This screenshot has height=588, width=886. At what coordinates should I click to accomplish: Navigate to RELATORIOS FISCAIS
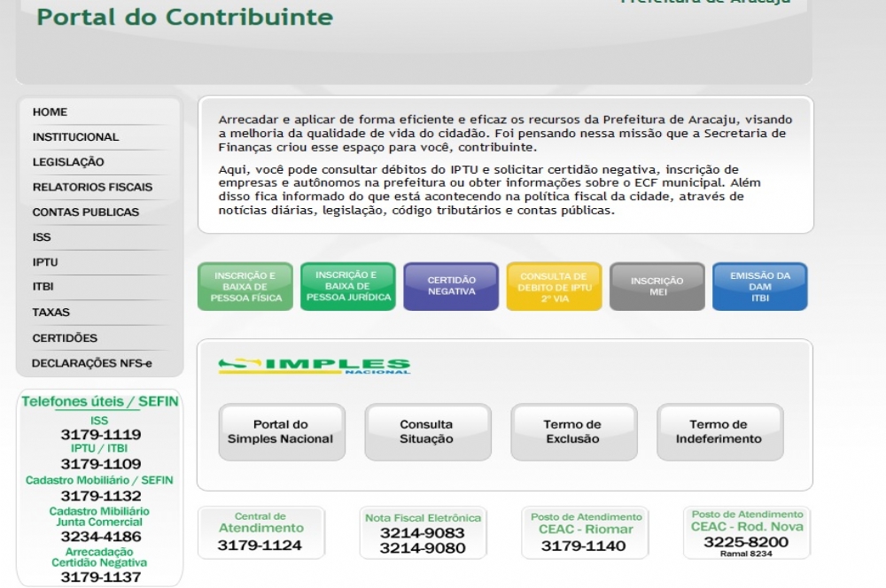click(92, 188)
